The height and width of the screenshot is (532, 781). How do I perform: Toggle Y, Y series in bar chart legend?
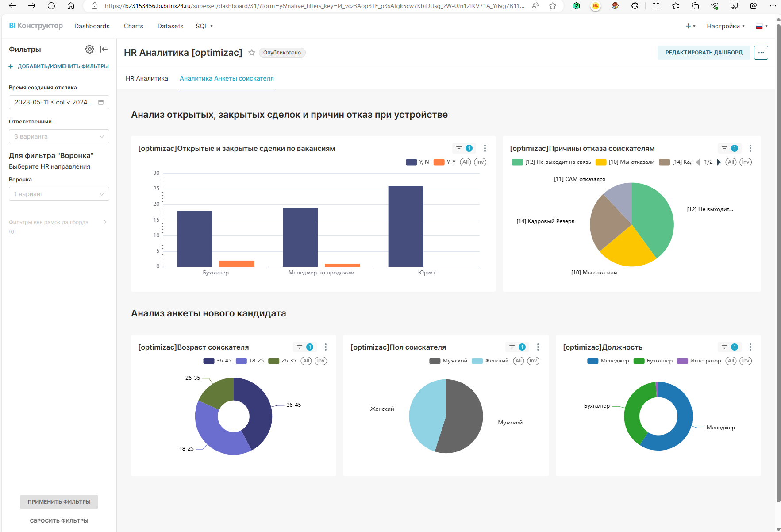(445, 162)
